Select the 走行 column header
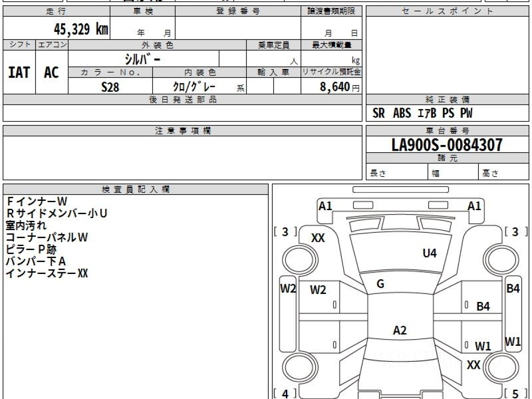The image size is (532, 399). click(x=56, y=12)
